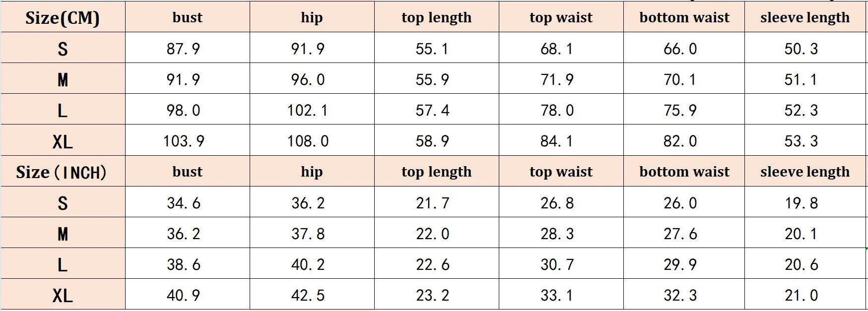The height and width of the screenshot is (311, 868).
Task: Select the inch bottom waist value 32.3
Action: pyautogui.click(x=680, y=295)
